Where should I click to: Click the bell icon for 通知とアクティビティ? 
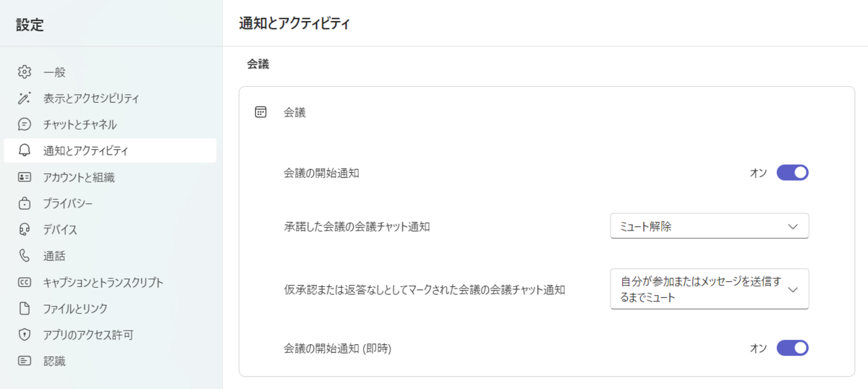point(25,150)
